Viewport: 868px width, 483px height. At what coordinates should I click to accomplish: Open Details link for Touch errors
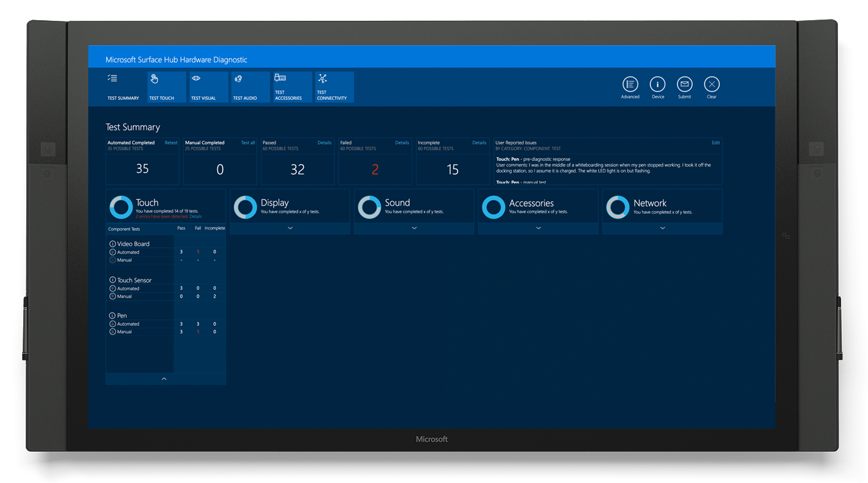pyautogui.click(x=195, y=217)
